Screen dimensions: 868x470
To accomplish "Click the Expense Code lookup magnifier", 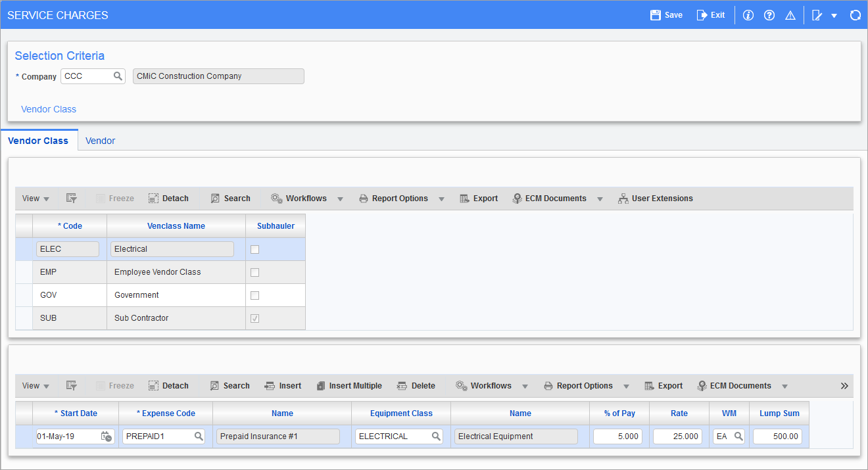I will (199, 436).
